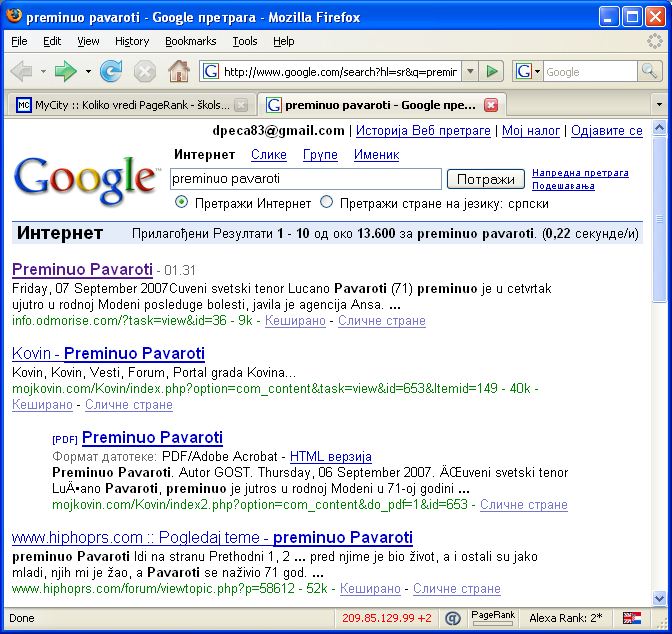
Task: Click the Google query field with preminuo pavaroti
Action: [306, 179]
